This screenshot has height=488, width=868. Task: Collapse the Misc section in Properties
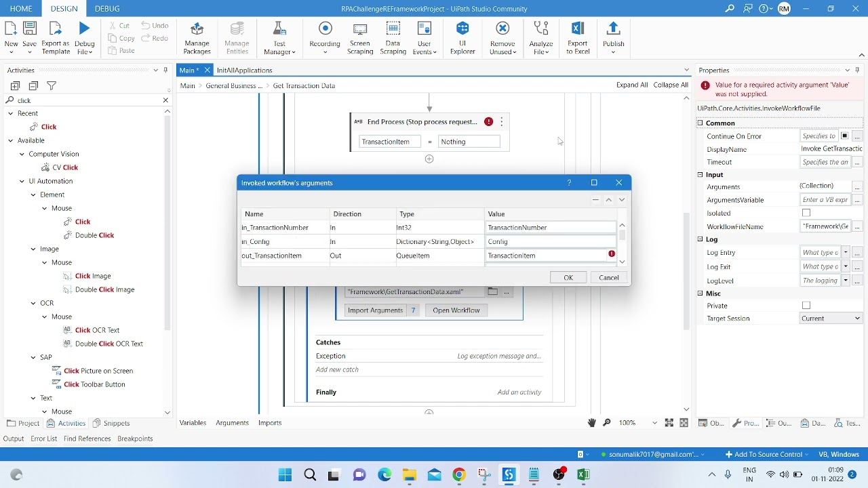[701, 293]
